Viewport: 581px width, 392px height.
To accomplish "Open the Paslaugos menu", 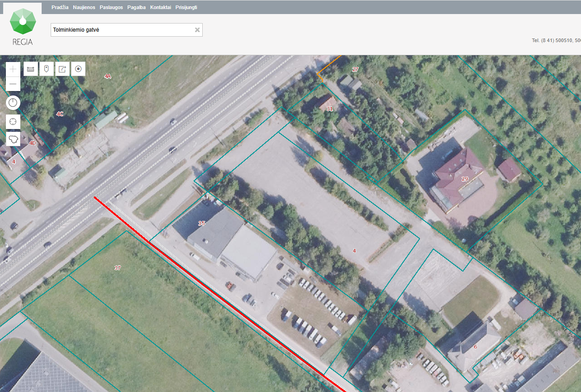I will [111, 7].
